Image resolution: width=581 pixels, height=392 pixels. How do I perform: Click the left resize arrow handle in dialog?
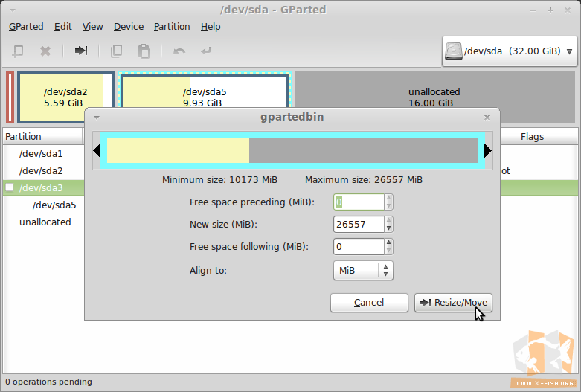tap(97, 150)
